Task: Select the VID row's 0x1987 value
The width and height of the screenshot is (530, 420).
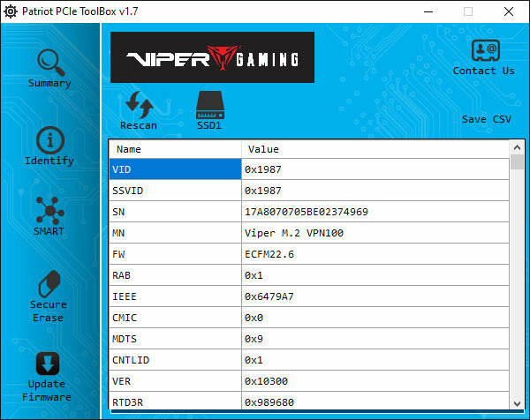Action: click(x=375, y=169)
